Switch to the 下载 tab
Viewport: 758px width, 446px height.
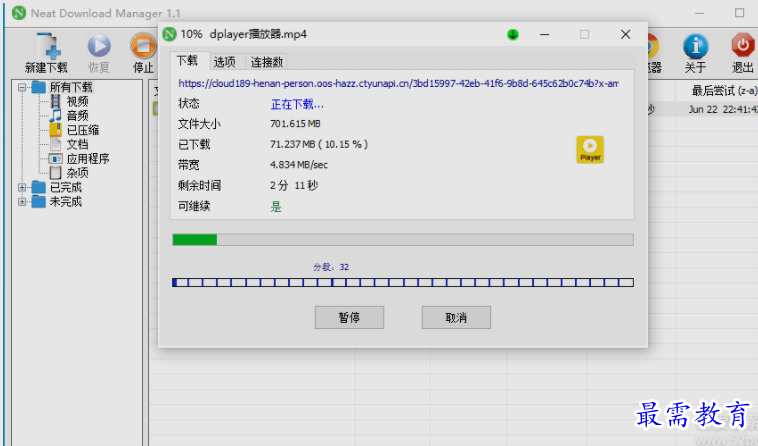(x=188, y=61)
